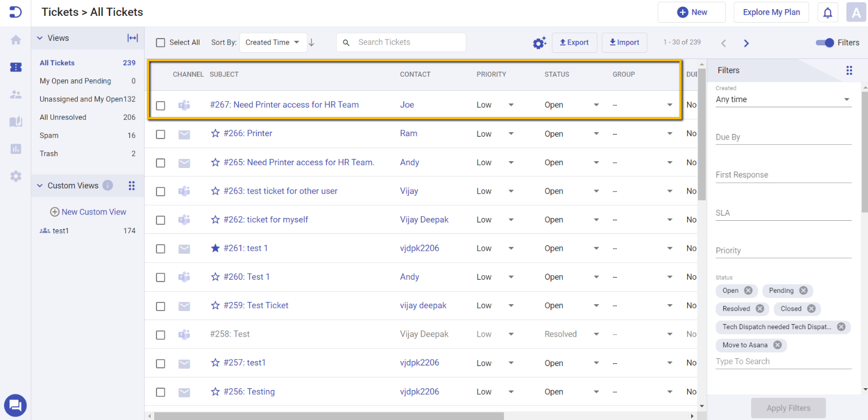
Task: Expand the Priority dropdown for ticket #265
Action: pyautogui.click(x=511, y=162)
